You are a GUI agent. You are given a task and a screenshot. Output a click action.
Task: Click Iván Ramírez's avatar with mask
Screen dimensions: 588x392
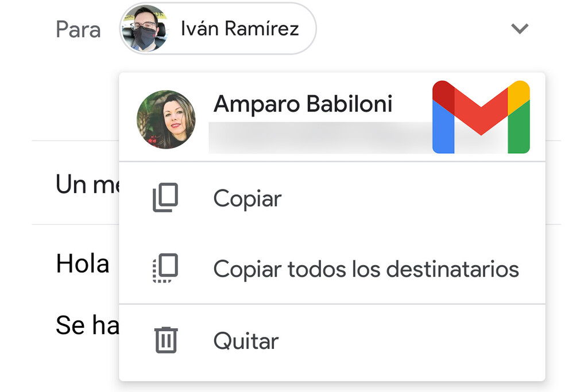click(145, 28)
